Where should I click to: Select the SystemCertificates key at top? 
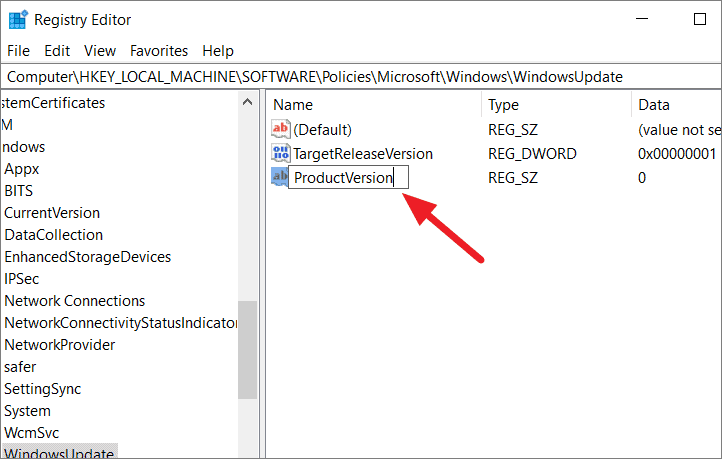pyautogui.click(x=53, y=103)
